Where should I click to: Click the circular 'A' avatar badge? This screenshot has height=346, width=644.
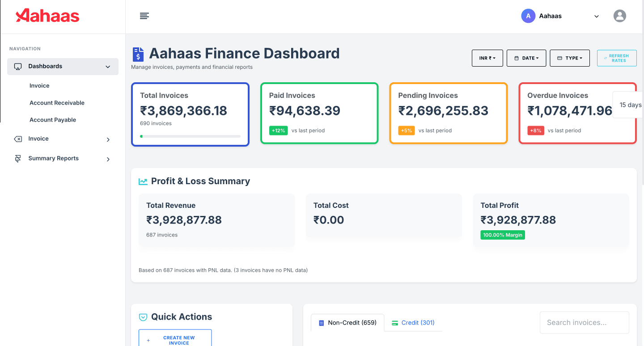tap(528, 16)
